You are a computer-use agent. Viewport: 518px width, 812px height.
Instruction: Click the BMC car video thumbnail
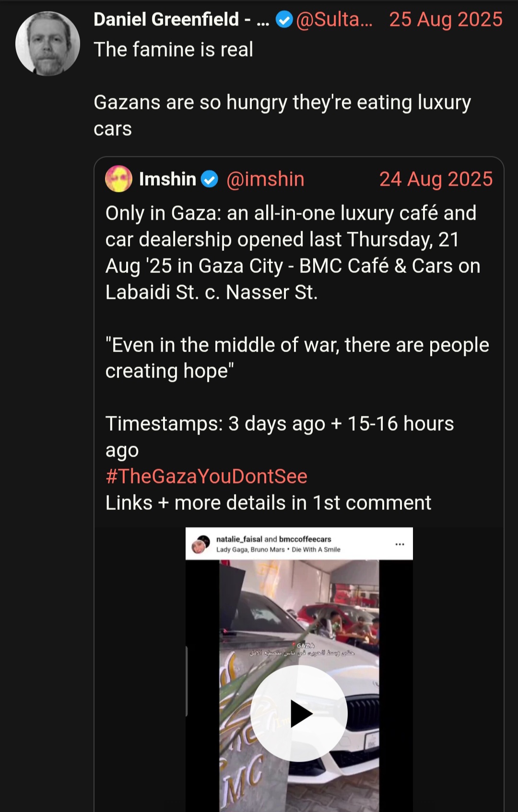299,686
